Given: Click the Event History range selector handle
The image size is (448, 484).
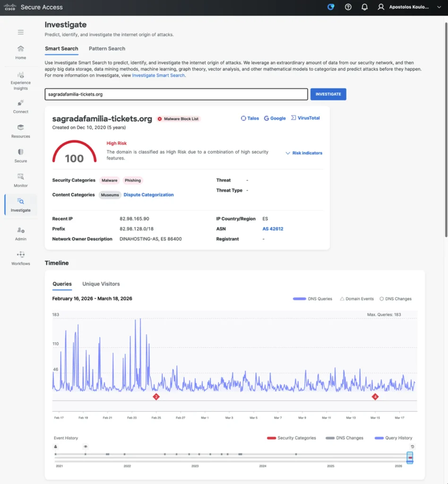Looking at the screenshot, I should point(410,458).
